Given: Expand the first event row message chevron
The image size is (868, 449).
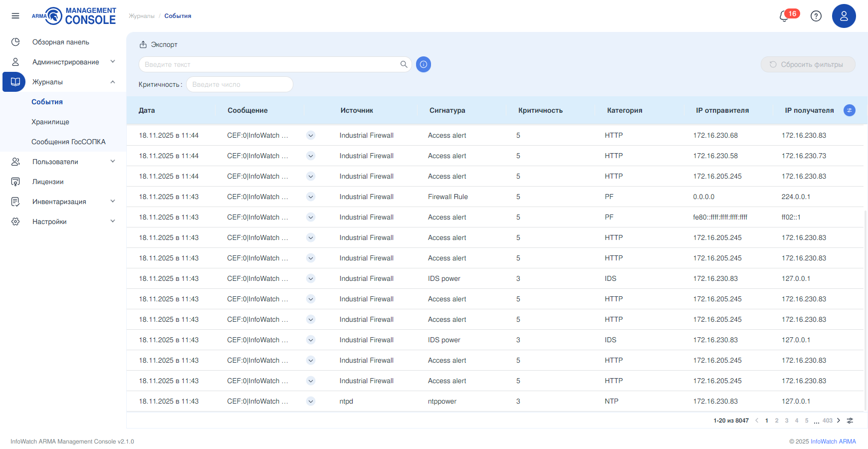Looking at the screenshot, I should 311,135.
